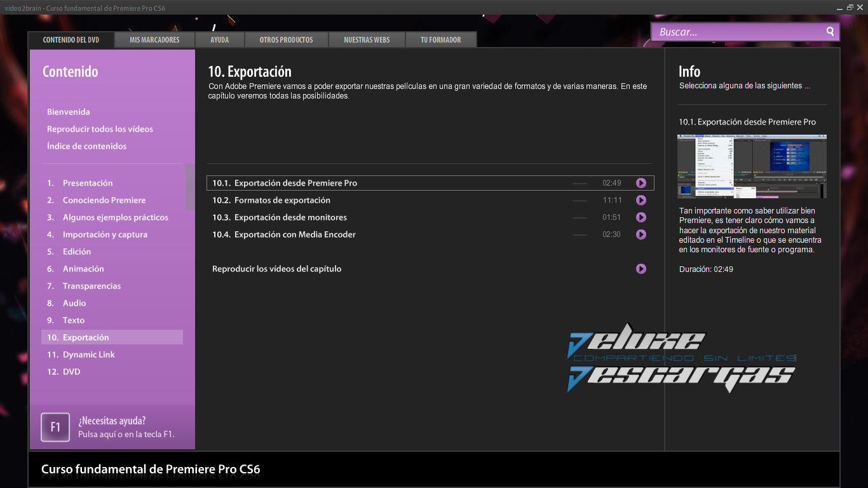This screenshot has height=488, width=868.
Task: Select the Tu Formador tab
Action: pyautogui.click(x=441, y=39)
